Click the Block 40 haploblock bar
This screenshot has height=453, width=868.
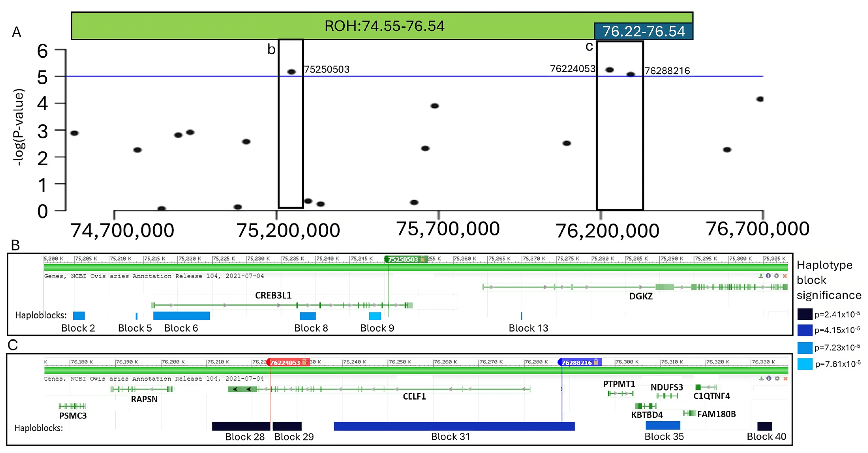tap(765, 426)
